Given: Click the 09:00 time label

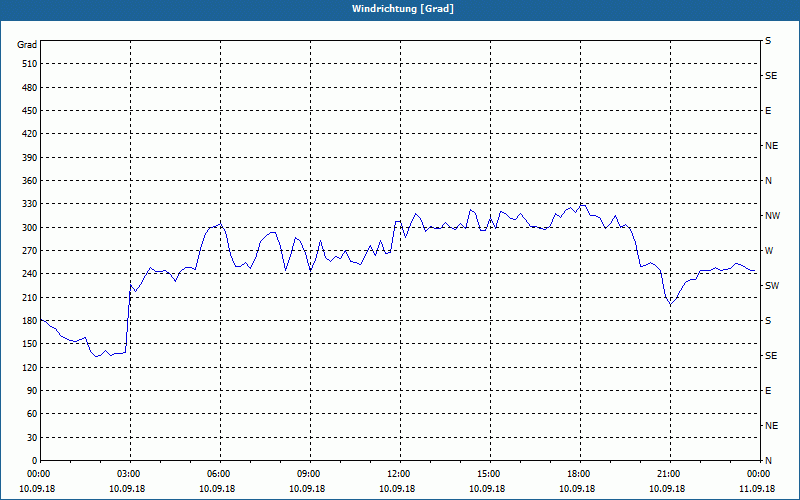Looking at the screenshot, I should (310, 474).
